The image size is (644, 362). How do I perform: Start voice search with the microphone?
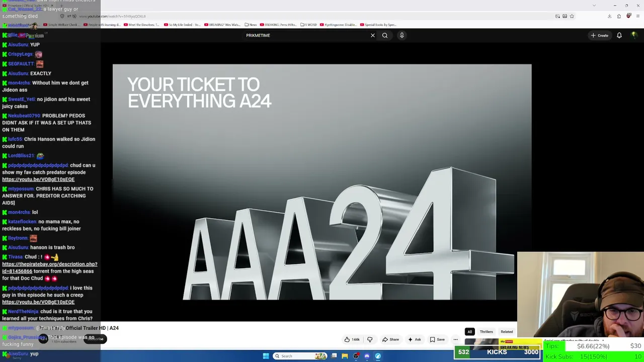[401, 35]
